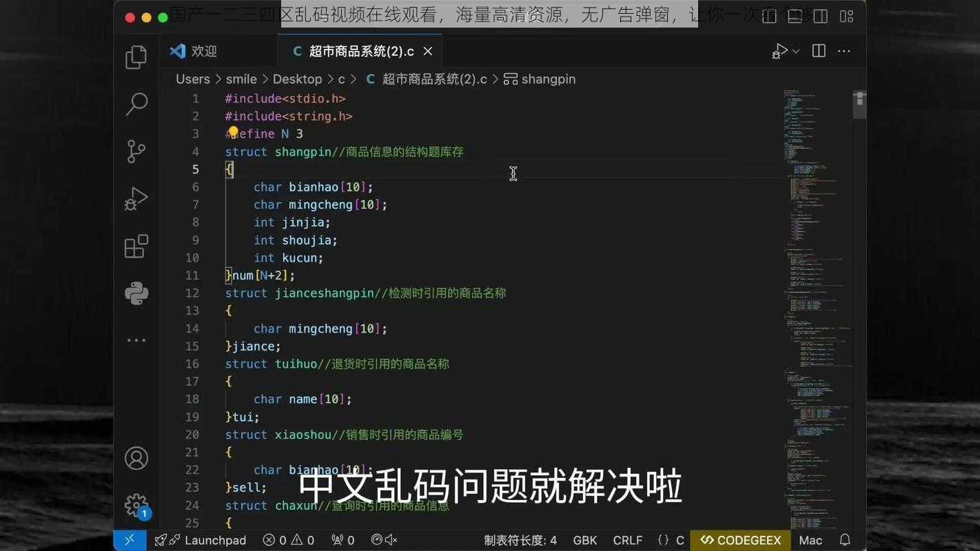Screen dimensions: 980x551
Task: Click the Users breadcrumb
Action: pyautogui.click(x=193, y=79)
